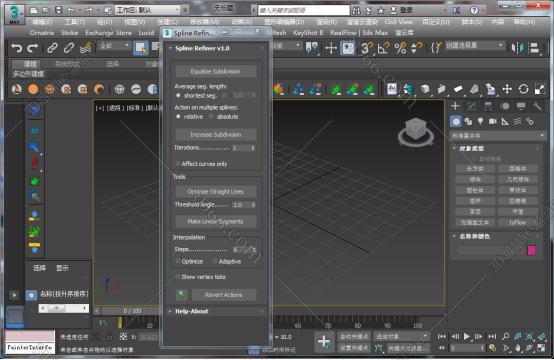Enable Affect curves only checkbox
554x360 pixels.
pos(178,164)
